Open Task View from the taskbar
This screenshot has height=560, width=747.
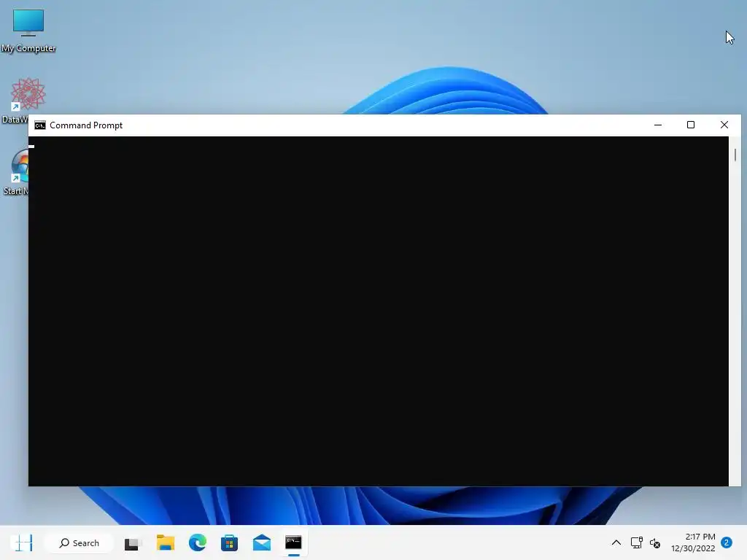tap(133, 542)
